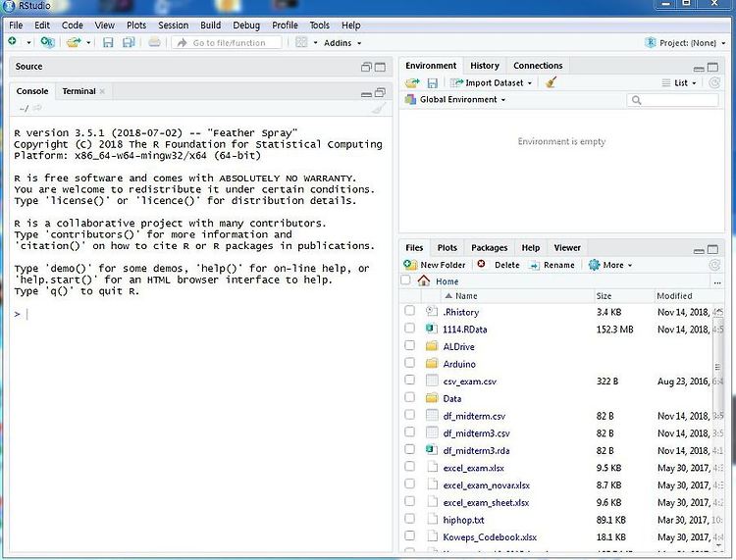Open the Addins dropdown
Screen dimensions: 736x560
pyautogui.click(x=342, y=43)
